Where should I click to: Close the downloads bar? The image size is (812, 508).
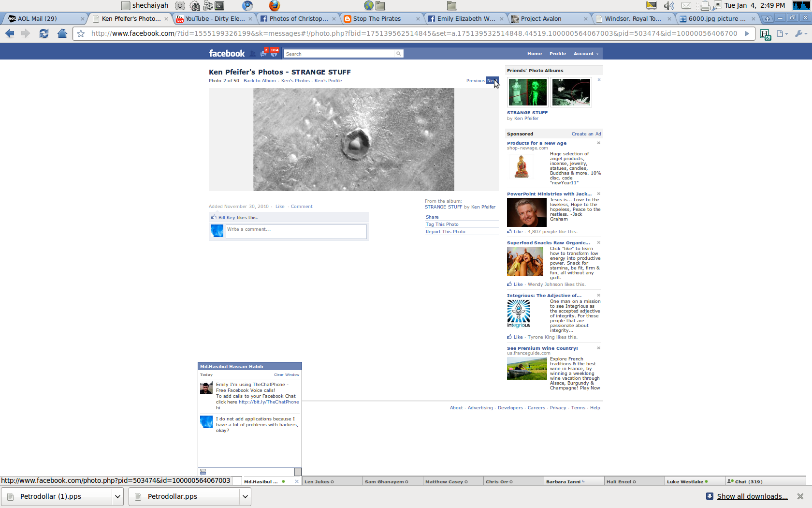pyautogui.click(x=800, y=496)
